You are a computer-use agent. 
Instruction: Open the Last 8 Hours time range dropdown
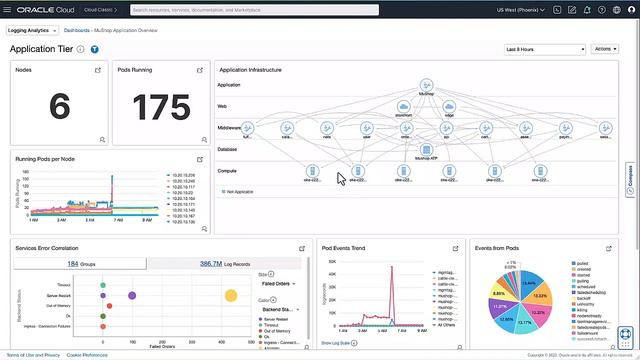click(x=545, y=49)
